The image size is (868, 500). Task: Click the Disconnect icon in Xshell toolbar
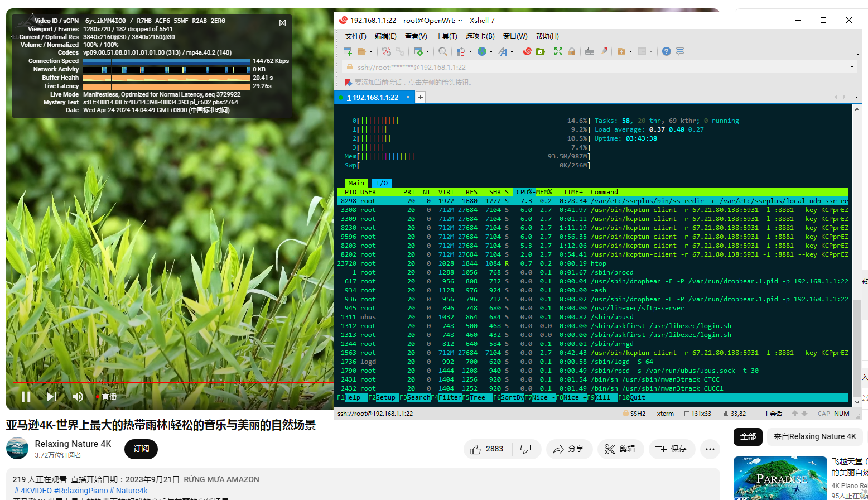click(x=387, y=51)
